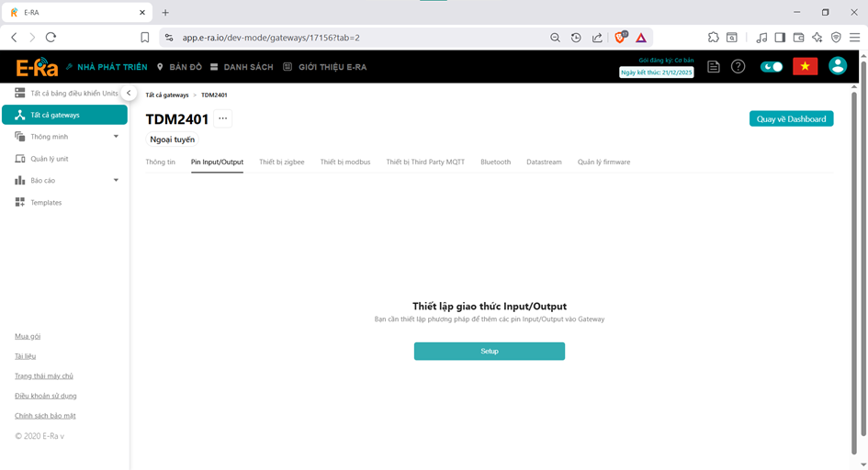Expand the Thông minh sidebar menu
Screen dimensions: 868x470
(116, 137)
